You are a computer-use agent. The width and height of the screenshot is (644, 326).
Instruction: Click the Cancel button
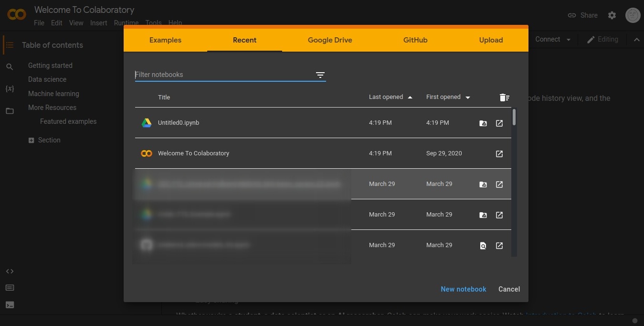[x=509, y=289]
